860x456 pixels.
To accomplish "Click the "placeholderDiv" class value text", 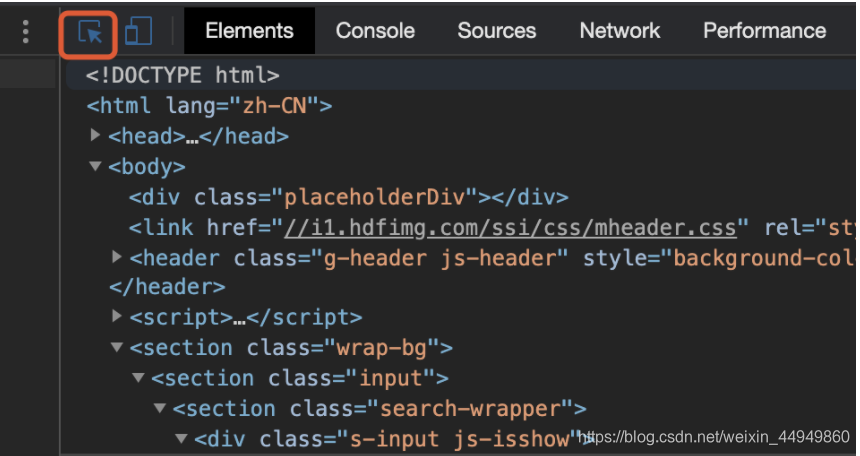I will [375, 197].
